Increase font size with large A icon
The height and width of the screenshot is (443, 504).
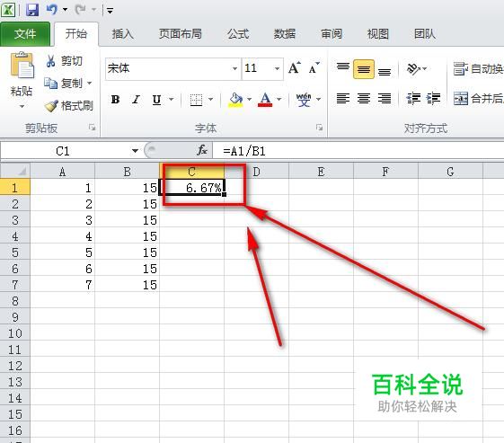tap(295, 67)
